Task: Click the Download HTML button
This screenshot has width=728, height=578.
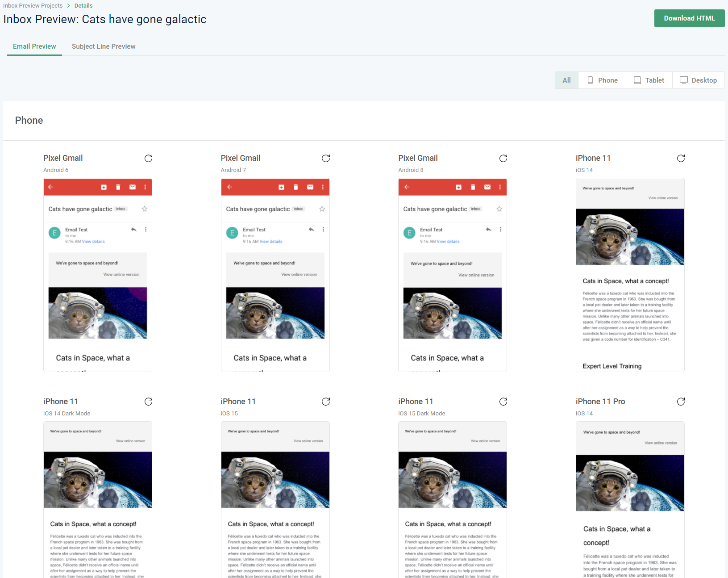Action: point(689,18)
